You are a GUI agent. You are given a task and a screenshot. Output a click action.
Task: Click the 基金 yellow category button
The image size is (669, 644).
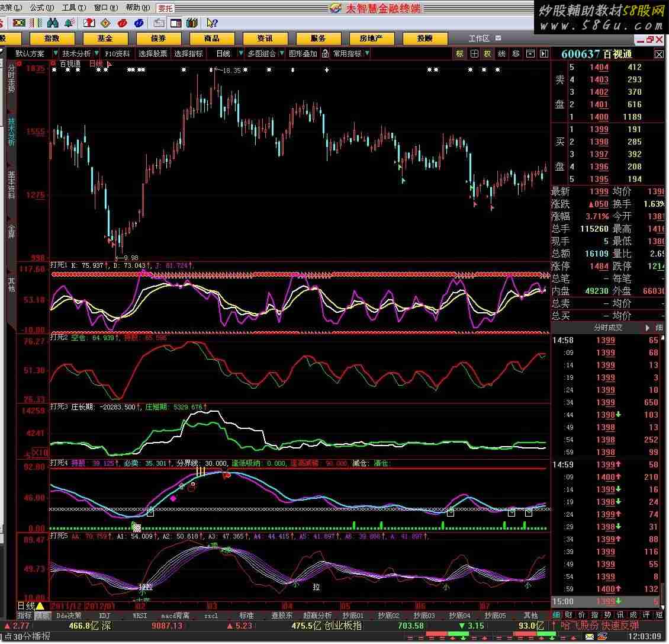(105, 39)
